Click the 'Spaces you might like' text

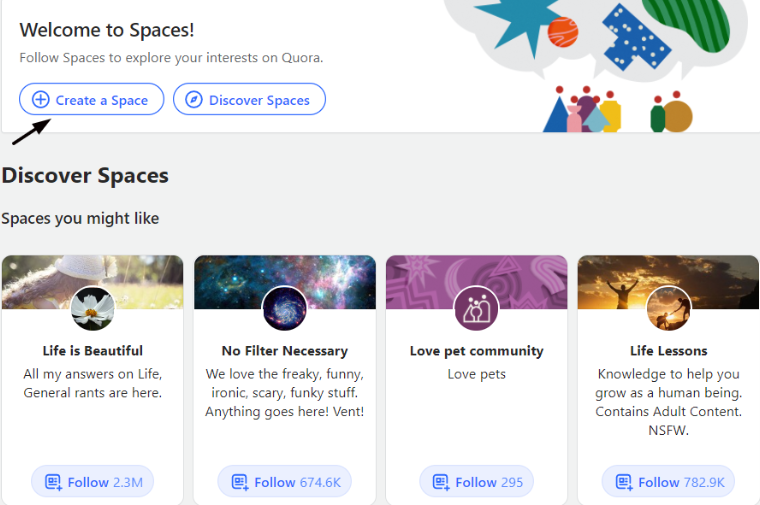click(x=80, y=218)
